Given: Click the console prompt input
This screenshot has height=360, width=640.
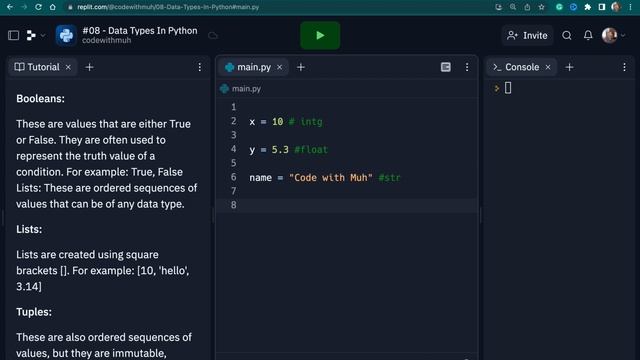Looking at the screenshot, I should click(508, 88).
